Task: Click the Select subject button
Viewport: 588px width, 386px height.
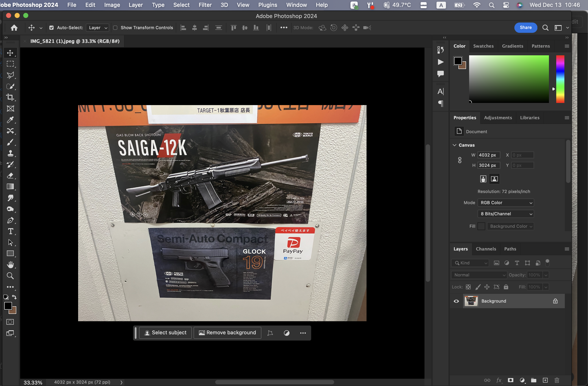Action: pyautogui.click(x=165, y=333)
